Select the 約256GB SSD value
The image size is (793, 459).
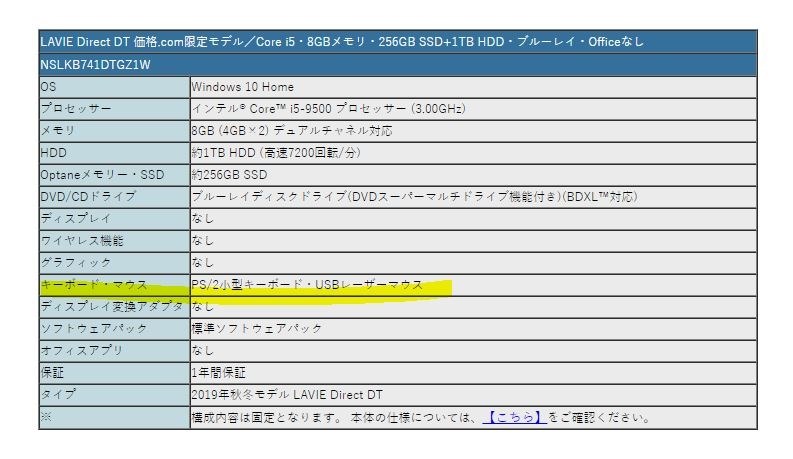229,175
